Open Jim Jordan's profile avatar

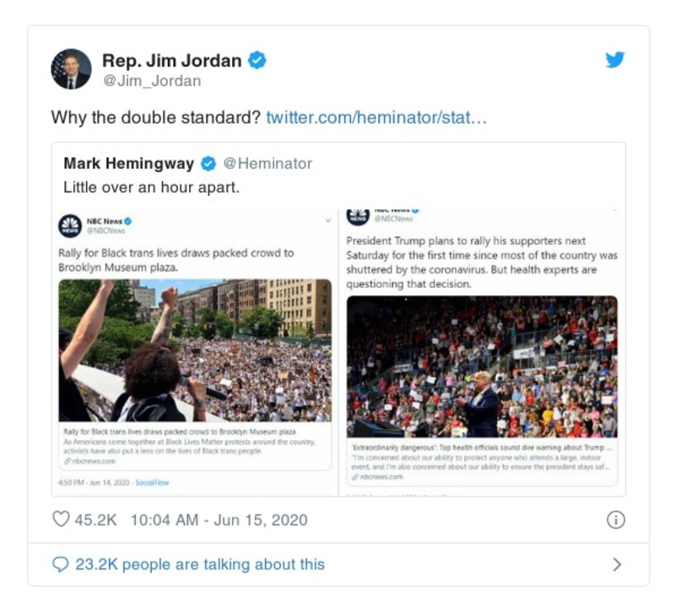pos(71,69)
